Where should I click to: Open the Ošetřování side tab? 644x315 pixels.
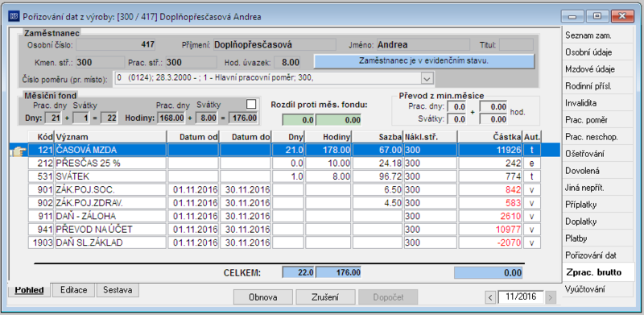click(x=598, y=153)
